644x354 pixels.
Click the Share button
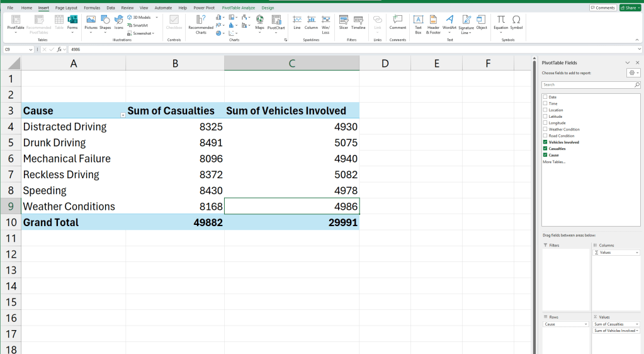coord(630,8)
